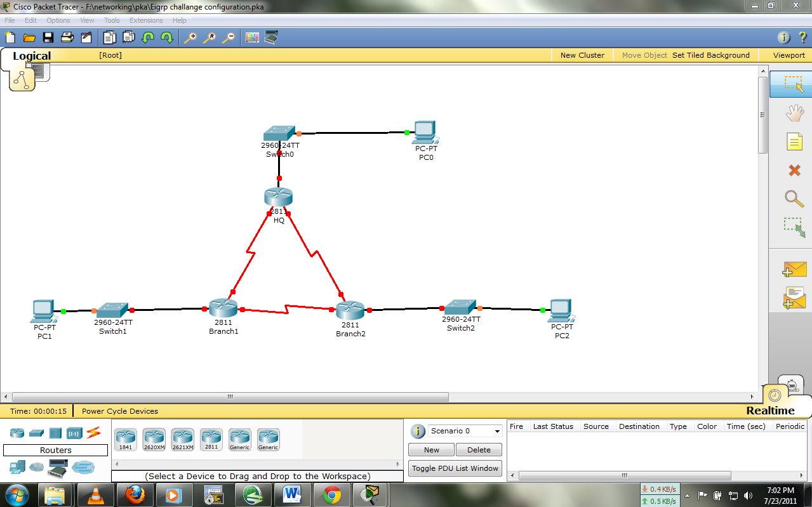Open Firefox from the taskbar

point(135,494)
